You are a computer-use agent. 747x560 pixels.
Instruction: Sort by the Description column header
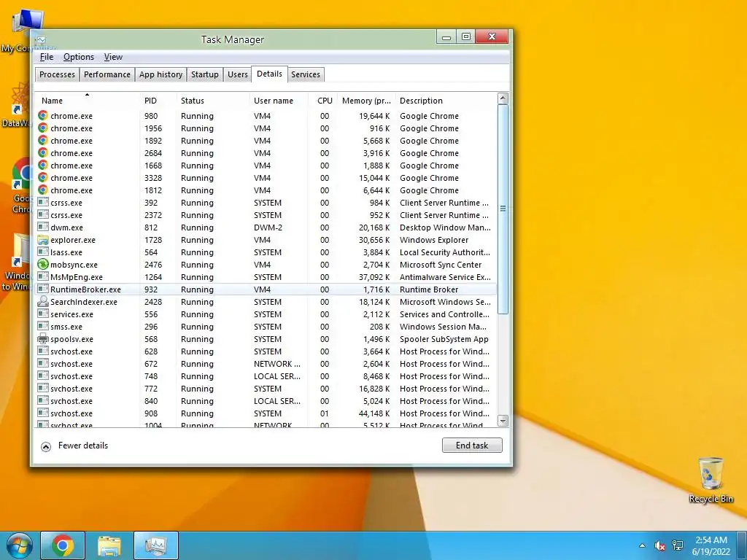coord(445,101)
